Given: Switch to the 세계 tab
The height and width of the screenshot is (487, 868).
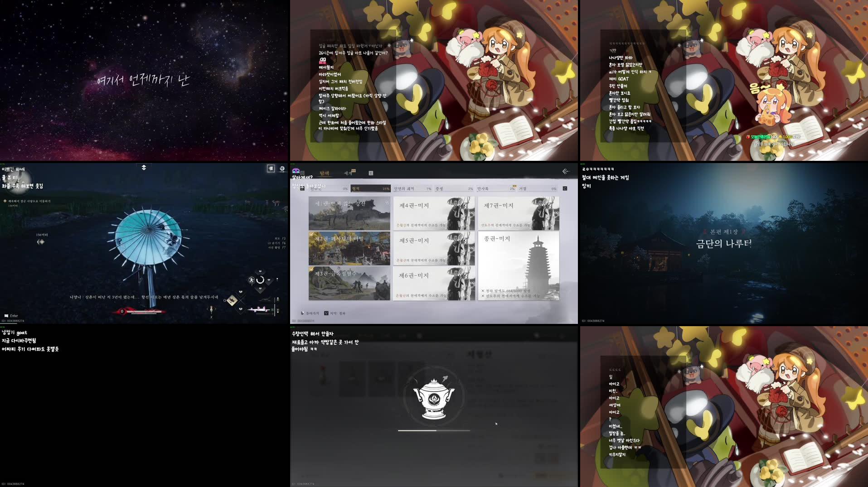Looking at the screenshot, I should (349, 173).
